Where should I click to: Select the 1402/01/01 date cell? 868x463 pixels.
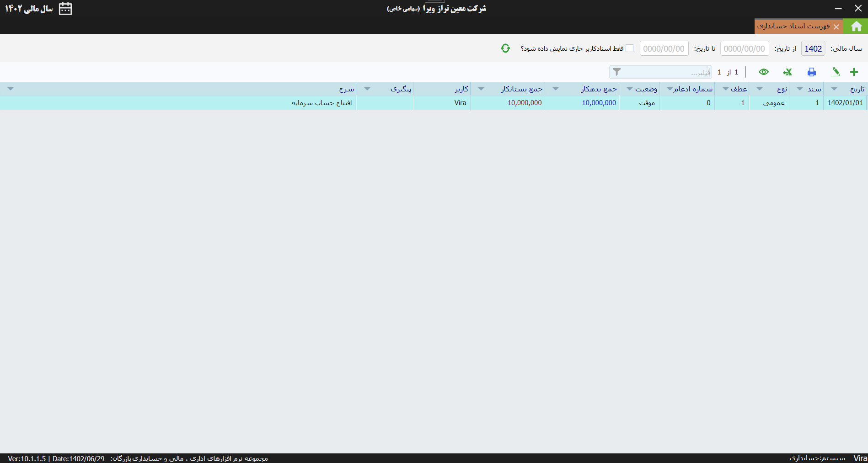pos(845,103)
